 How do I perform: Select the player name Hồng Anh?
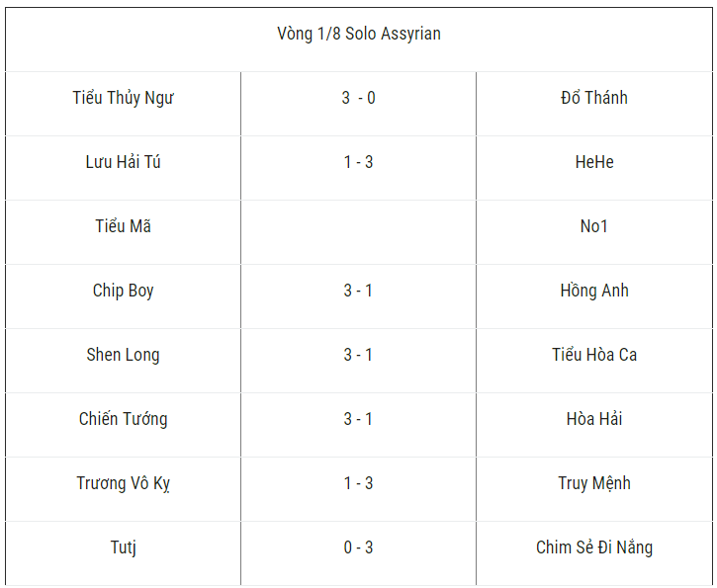pyautogui.click(x=594, y=291)
